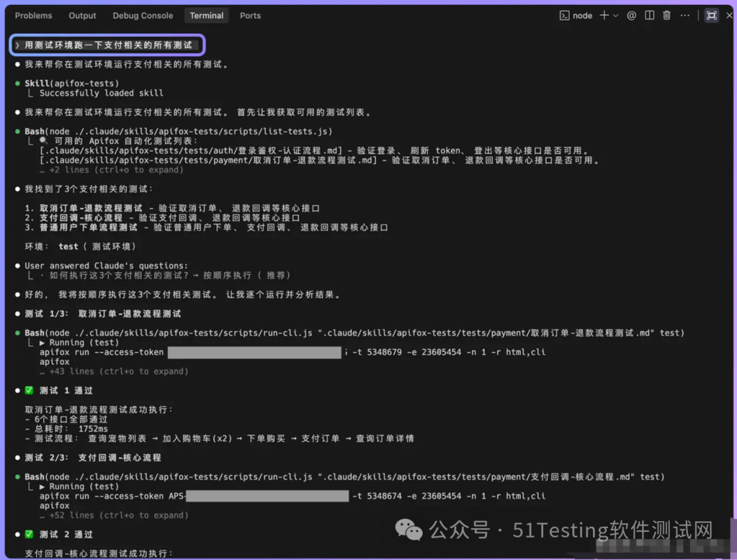Switch to the Problems tab
The height and width of the screenshot is (560, 737).
(33, 16)
